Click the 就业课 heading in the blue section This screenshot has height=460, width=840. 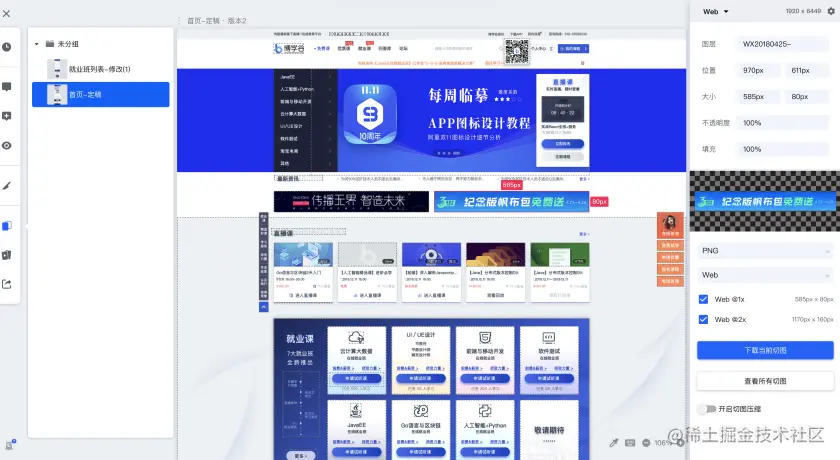[300, 338]
